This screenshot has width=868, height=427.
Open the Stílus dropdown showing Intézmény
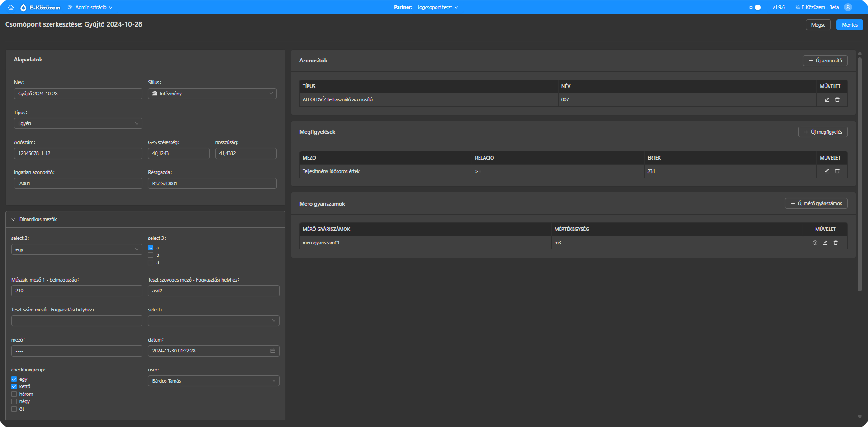coord(212,94)
